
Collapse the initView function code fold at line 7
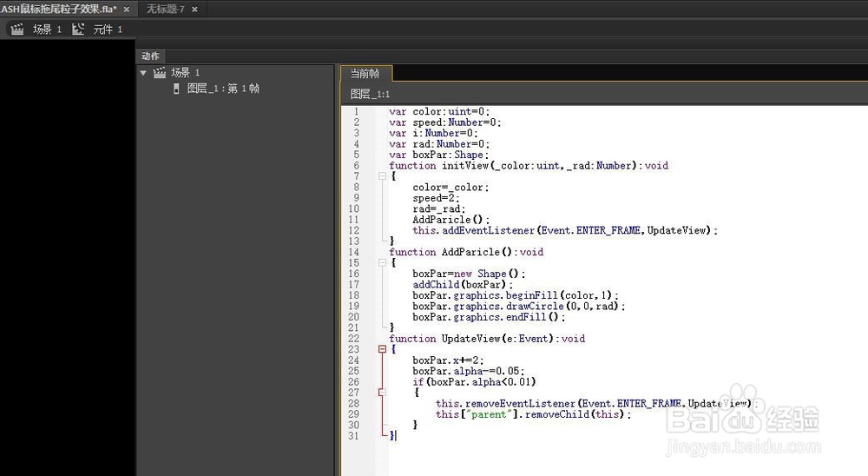382,176
